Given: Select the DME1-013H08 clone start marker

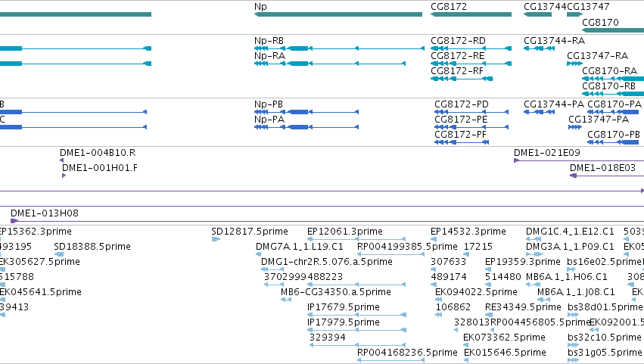Looking at the screenshot, I should (x=14, y=221).
